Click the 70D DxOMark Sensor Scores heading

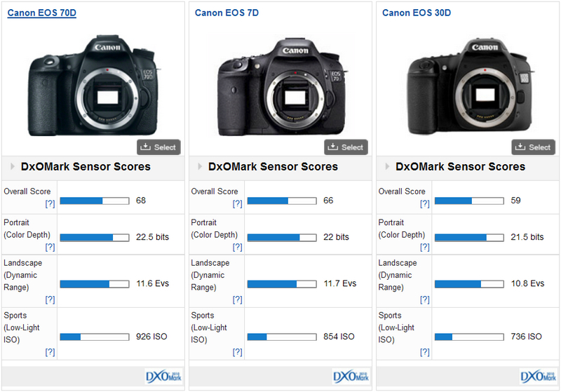click(86, 167)
